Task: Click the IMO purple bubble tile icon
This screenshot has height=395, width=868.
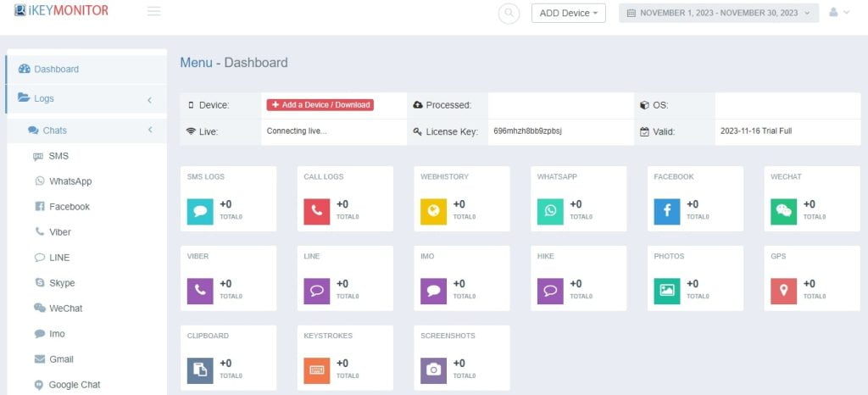Action: point(433,291)
